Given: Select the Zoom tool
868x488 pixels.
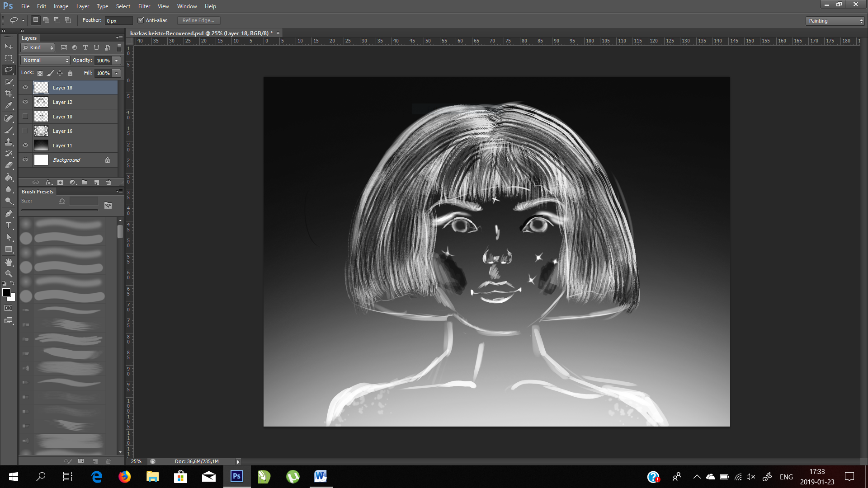Looking at the screenshot, I should coord(9,274).
